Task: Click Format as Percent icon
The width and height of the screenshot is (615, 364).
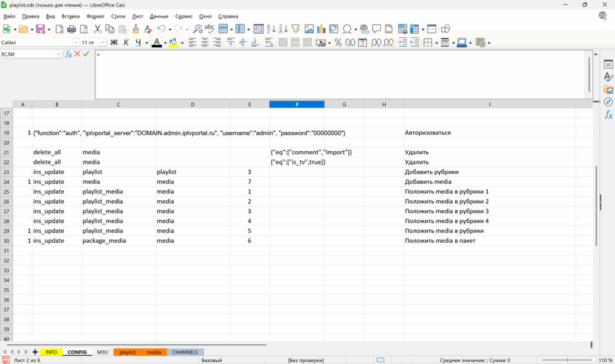Action: point(338,43)
